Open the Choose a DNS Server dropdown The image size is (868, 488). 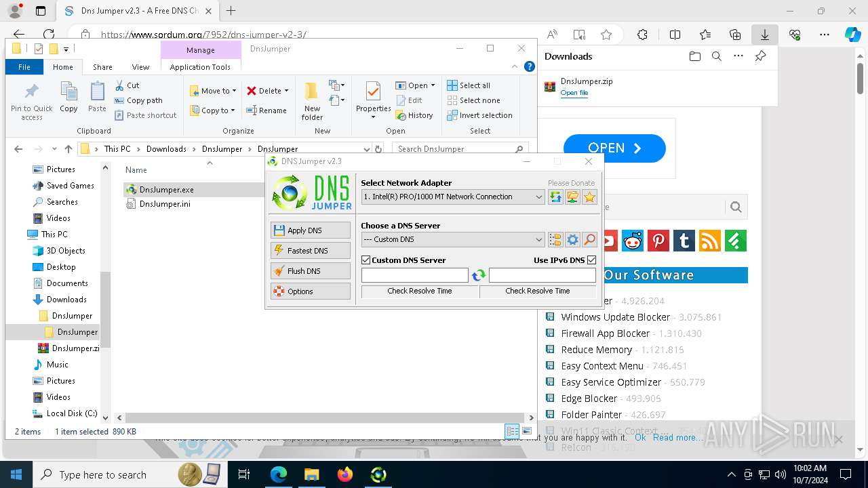pyautogui.click(x=453, y=239)
